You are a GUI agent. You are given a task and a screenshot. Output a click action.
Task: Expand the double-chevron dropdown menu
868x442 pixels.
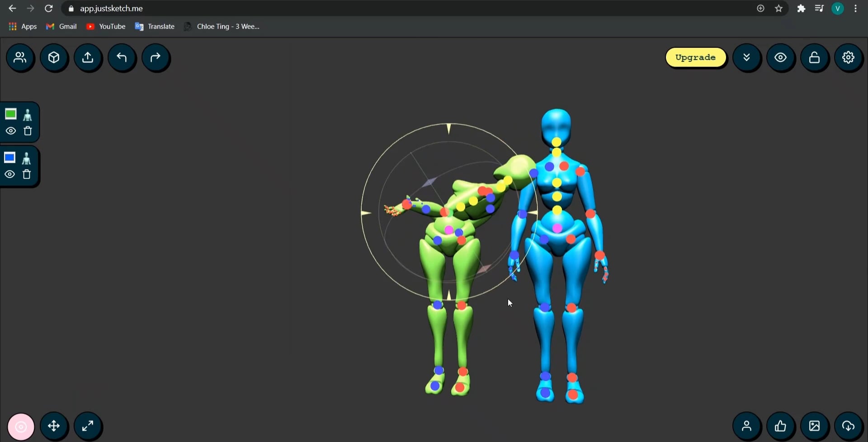[747, 57]
